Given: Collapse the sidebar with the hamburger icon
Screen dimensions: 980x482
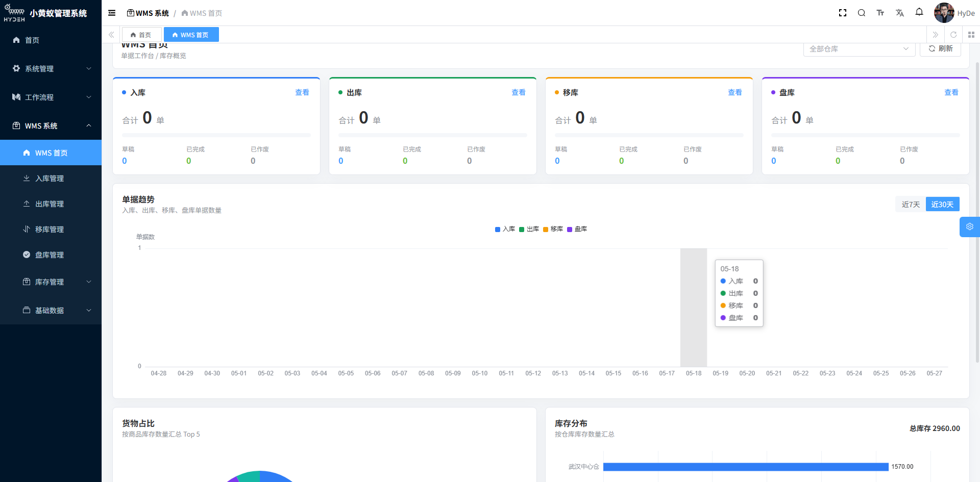Looking at the screenshot, I should pyautogui.click(x=112, y=13).
